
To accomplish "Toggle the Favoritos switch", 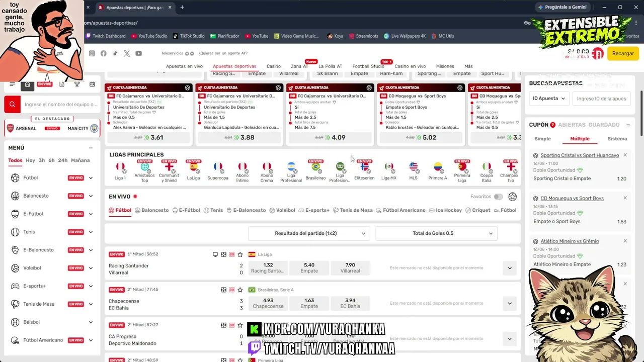I will 498,197.
